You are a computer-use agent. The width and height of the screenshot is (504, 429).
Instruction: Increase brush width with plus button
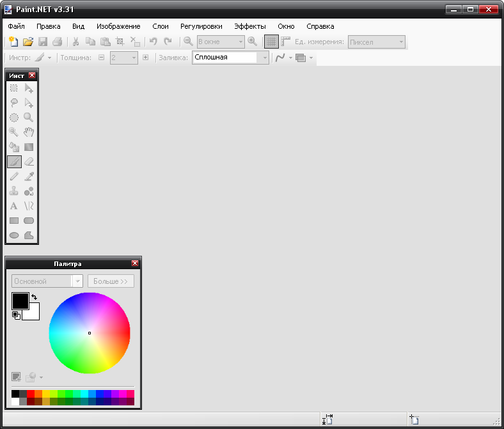146,58
